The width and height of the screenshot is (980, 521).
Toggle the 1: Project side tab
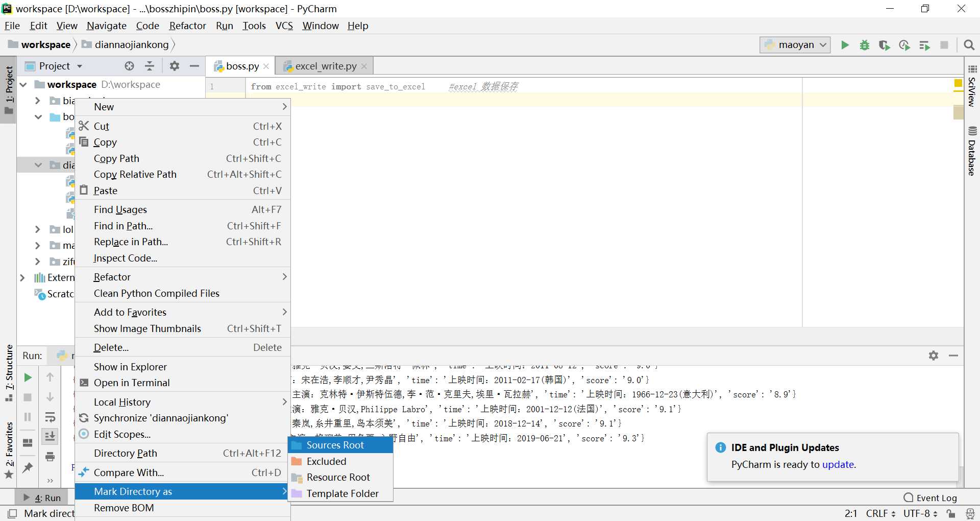(x=9, y=90)
